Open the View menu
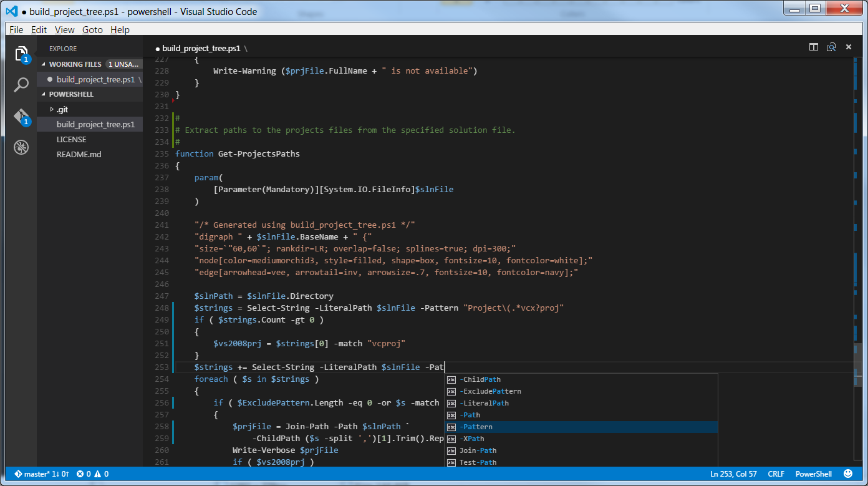The image size is (868, 486). click(x=64, y=29)
